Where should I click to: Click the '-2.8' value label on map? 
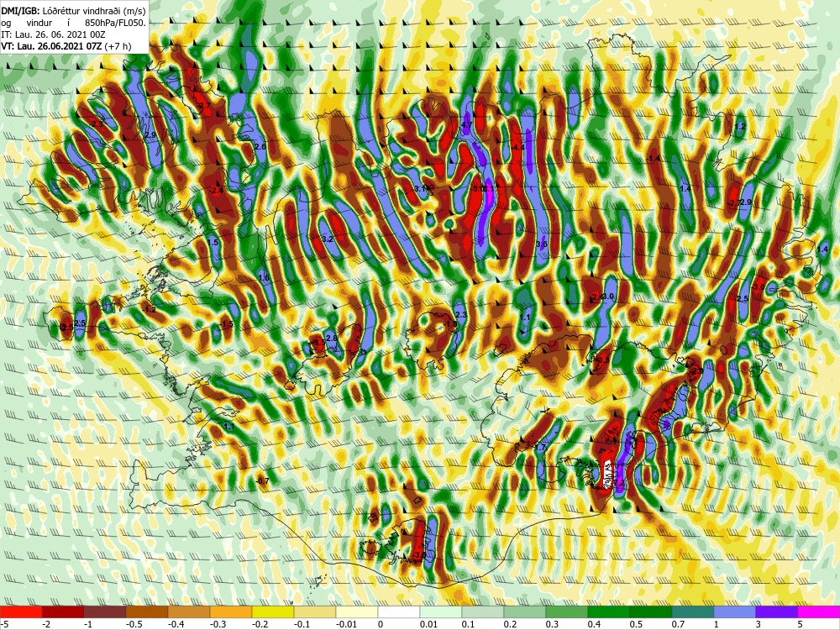[x=331, y=338]
